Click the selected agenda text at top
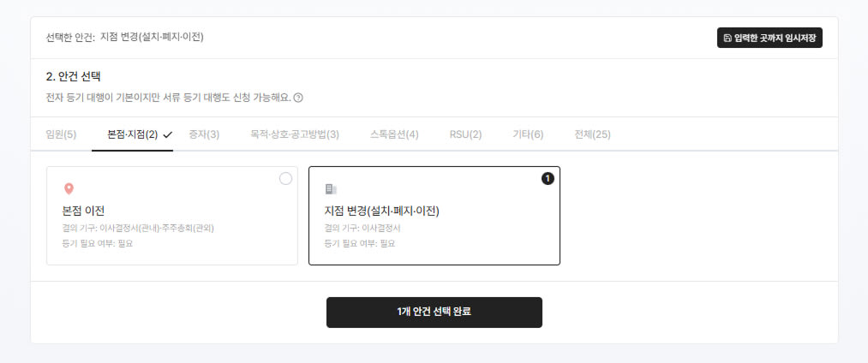Image resolution: width=868 pixels, height=363 pixels. [x=153, y=38]
